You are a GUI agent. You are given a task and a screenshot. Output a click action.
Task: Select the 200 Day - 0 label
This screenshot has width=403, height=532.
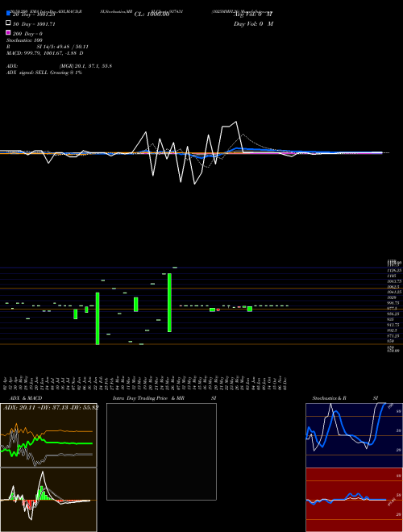27,34
